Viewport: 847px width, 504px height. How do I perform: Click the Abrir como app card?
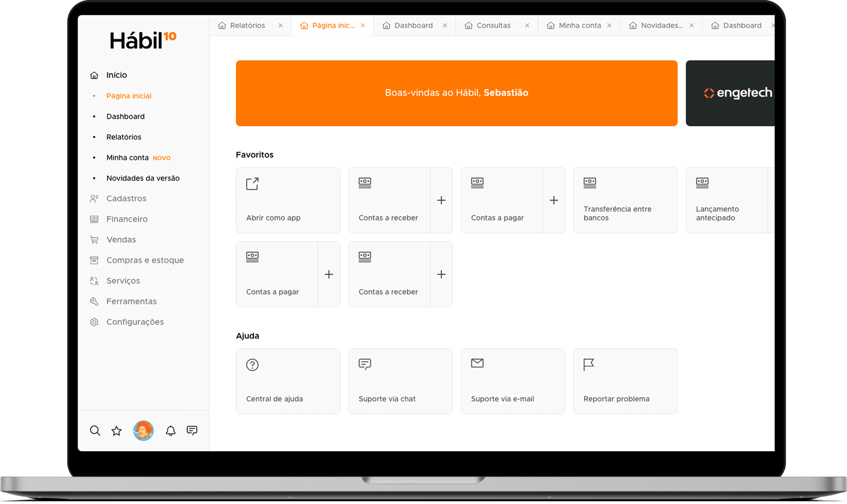pyautogui.click(x=288, y=200)
